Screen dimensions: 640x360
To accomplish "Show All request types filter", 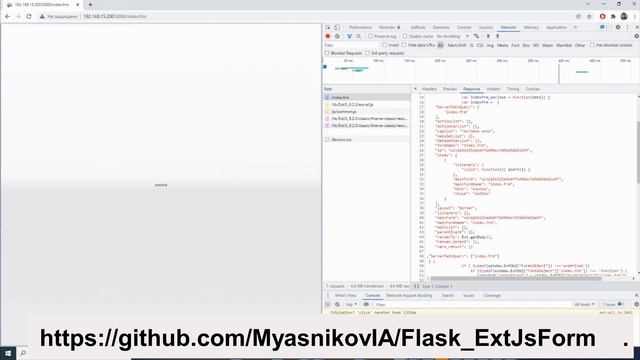I will [440, 45].
